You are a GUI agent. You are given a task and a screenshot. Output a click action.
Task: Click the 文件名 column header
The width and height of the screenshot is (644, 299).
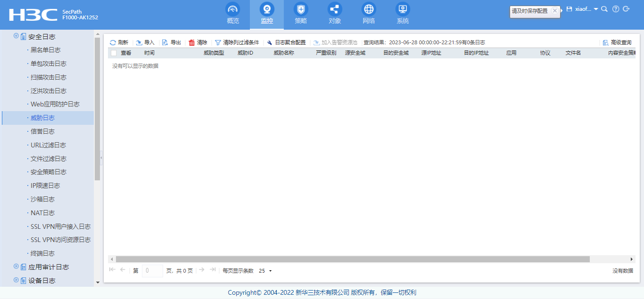pos(573,53)
